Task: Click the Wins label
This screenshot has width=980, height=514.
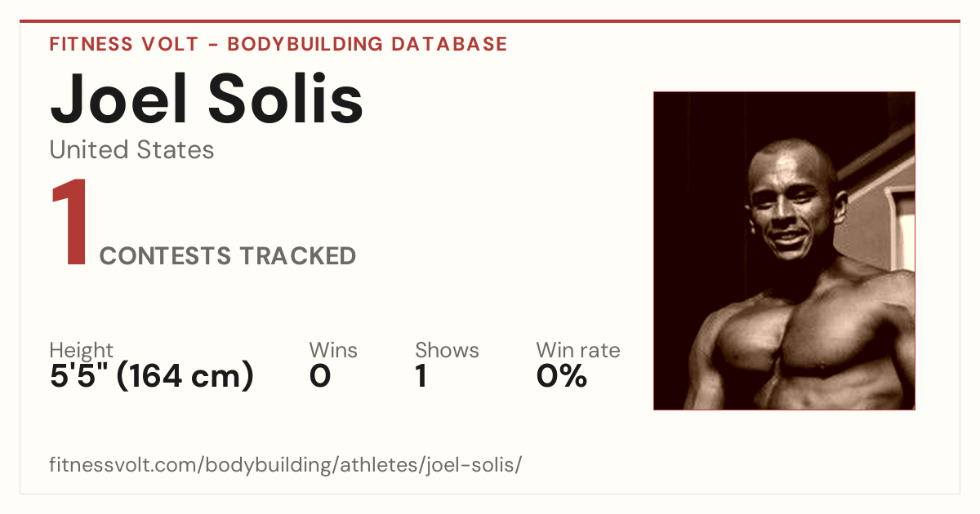Action: point(333,350)
